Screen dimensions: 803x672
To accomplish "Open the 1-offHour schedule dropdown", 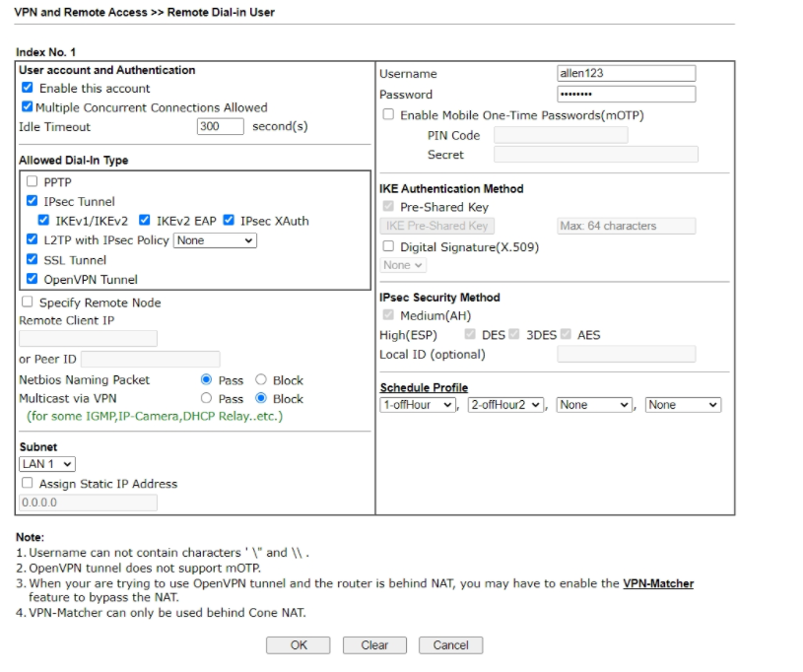I will pos(418,405).
